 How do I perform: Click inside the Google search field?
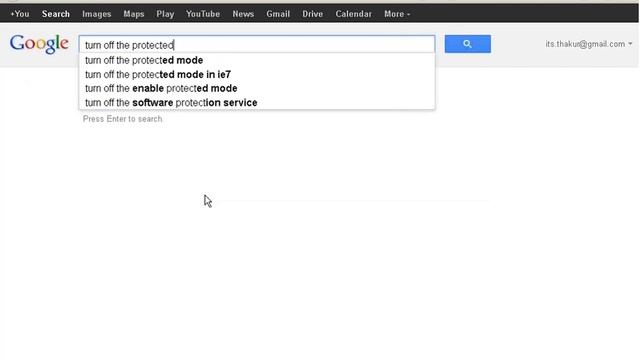click(257, 44)
